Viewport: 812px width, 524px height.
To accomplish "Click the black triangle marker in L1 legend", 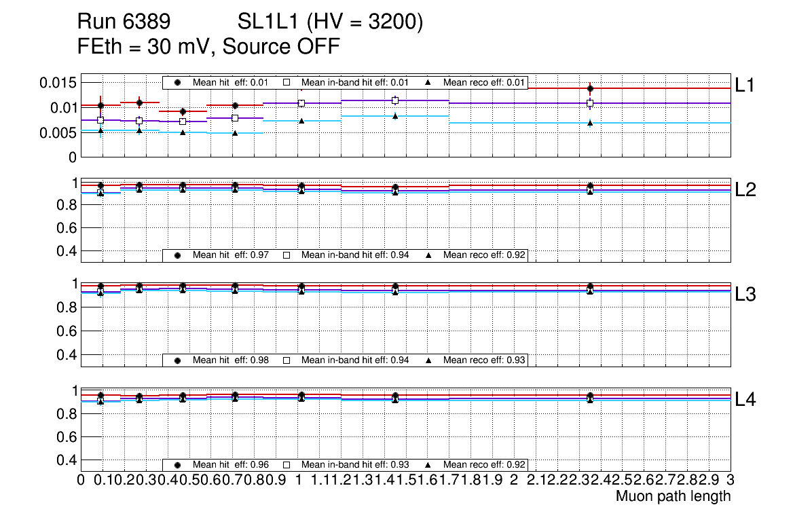I will (428, 82).
